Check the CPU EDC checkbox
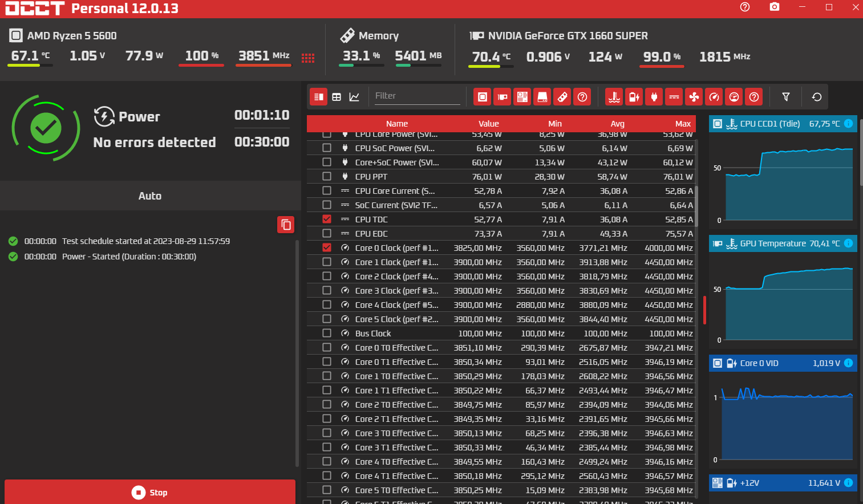The image size is (863, 504). point(327,233)
